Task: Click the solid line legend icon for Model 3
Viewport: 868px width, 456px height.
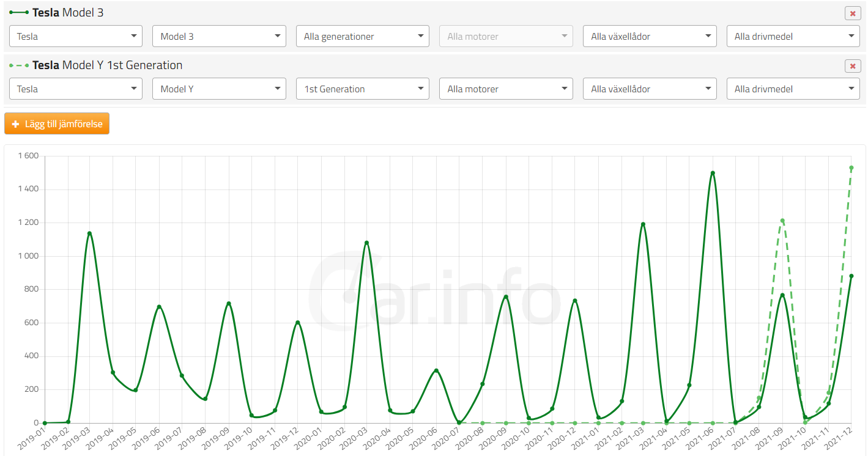Action: (x=19, y=12)
